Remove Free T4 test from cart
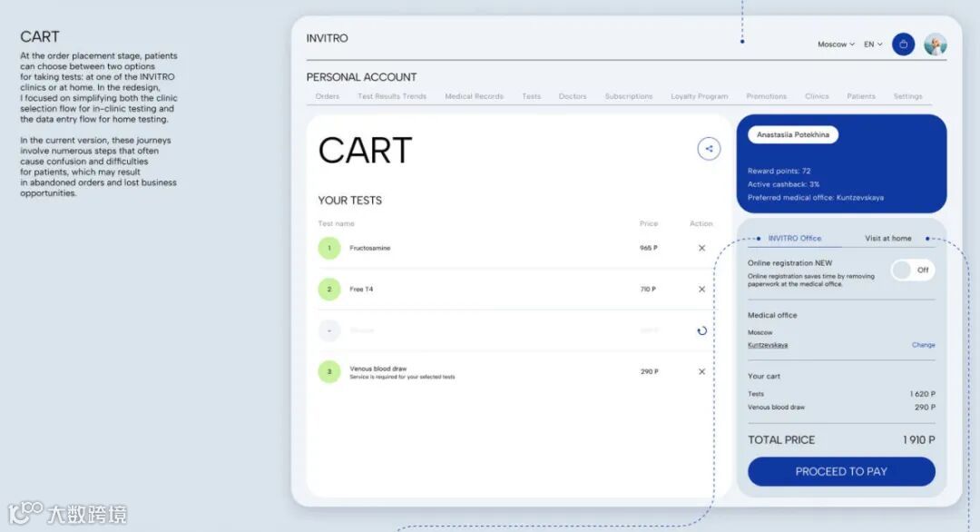 [x=701, y=290]
